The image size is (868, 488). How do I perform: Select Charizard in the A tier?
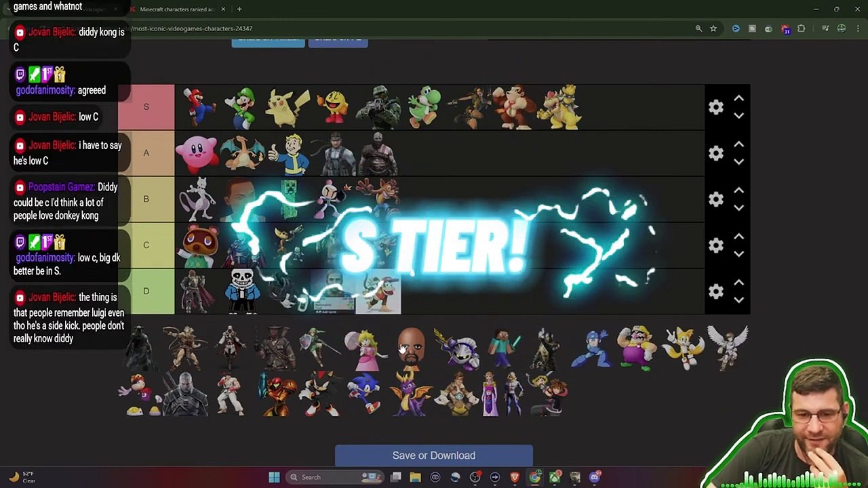242,153
